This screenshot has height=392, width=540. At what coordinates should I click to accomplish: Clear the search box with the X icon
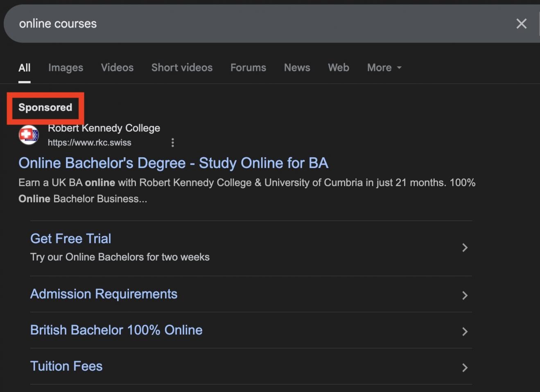point(521,24)
